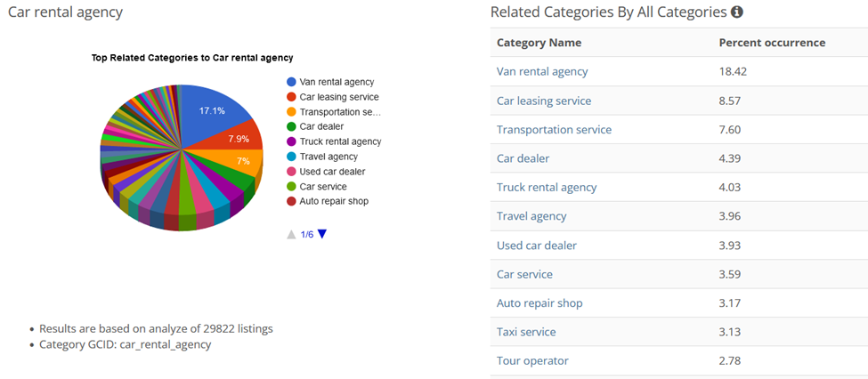Open the Auto repair shop table link

pyautogui.click(x=539, y=302)
